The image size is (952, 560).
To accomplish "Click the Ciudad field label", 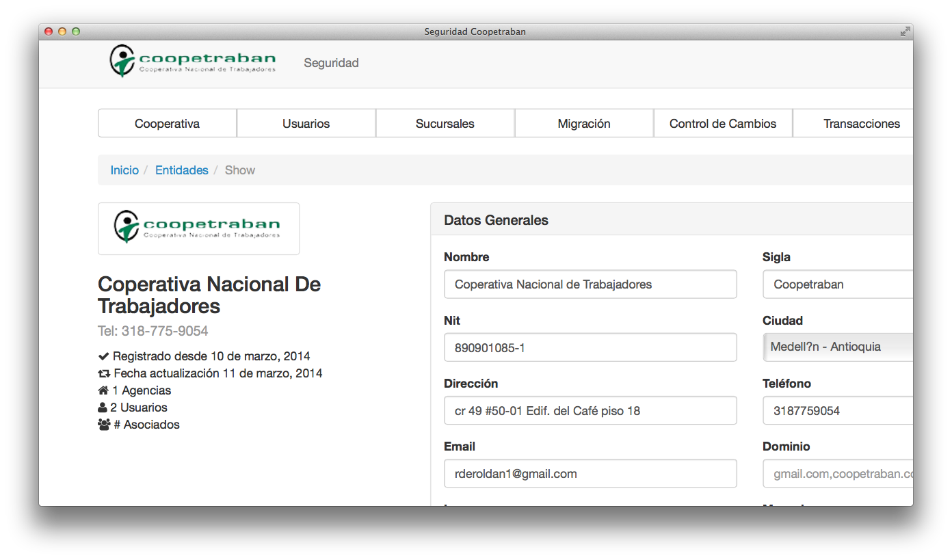I will 782,321.
